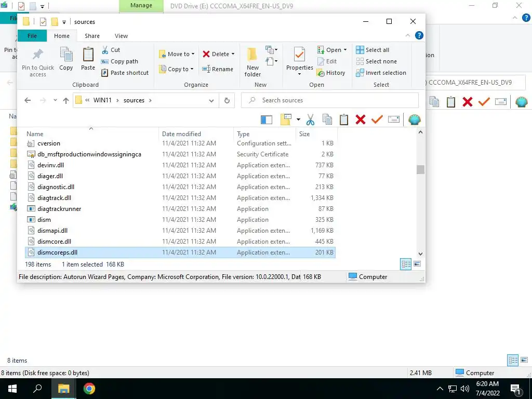Expand the Open dropdown arrow

(345, 50)
